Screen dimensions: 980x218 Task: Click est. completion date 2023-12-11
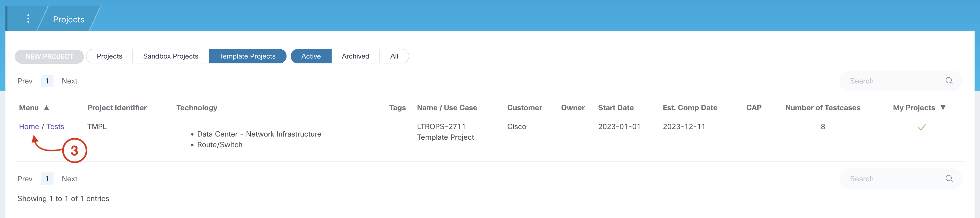click(684, 126)
